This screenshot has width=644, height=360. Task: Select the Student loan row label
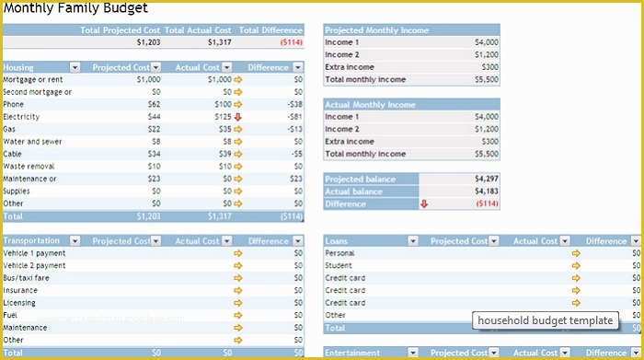coord(339,265)
